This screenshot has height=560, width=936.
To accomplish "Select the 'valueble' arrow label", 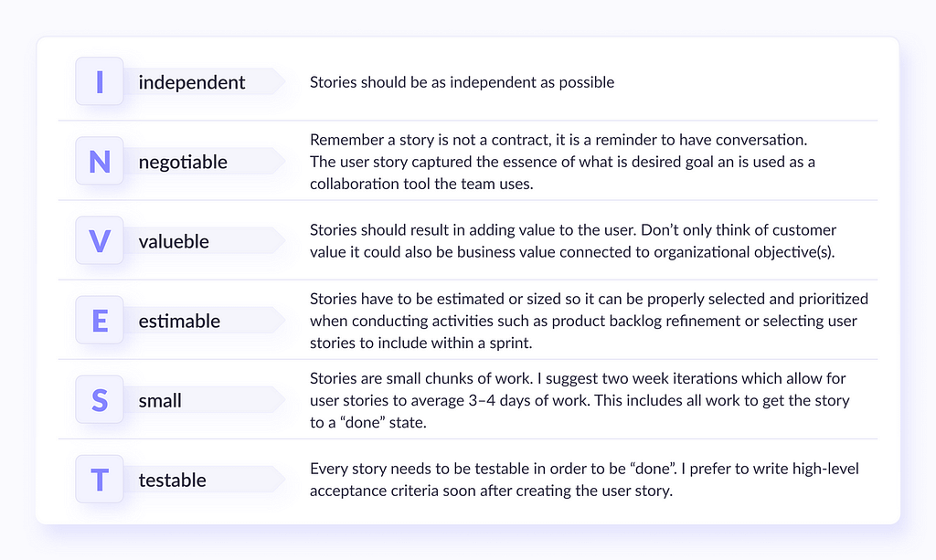I will click(205, 241).
